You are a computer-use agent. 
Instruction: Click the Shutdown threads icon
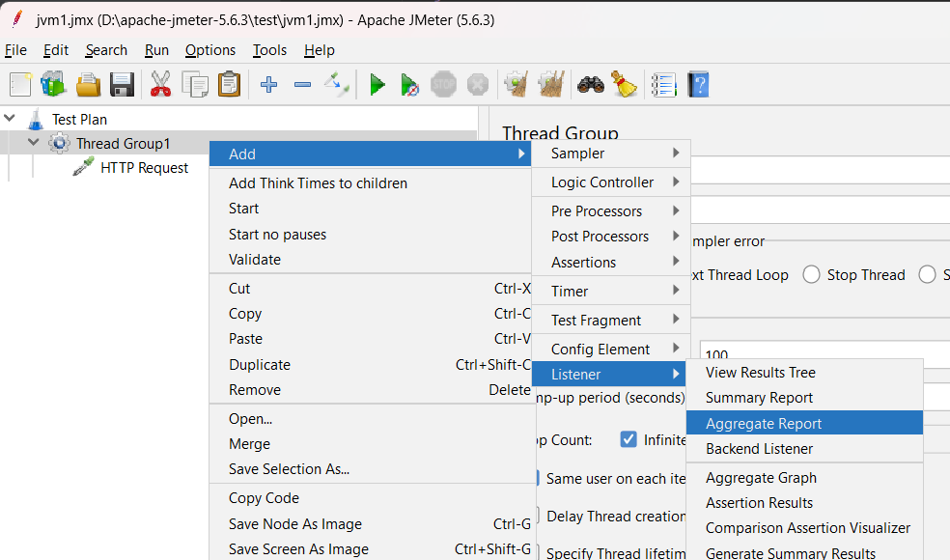(478, 85)
